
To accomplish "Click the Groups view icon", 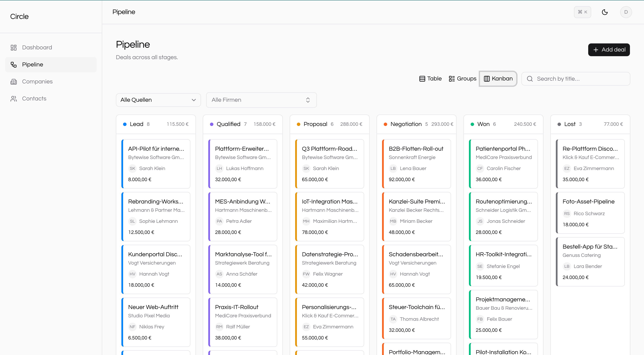I will point(452,79).
